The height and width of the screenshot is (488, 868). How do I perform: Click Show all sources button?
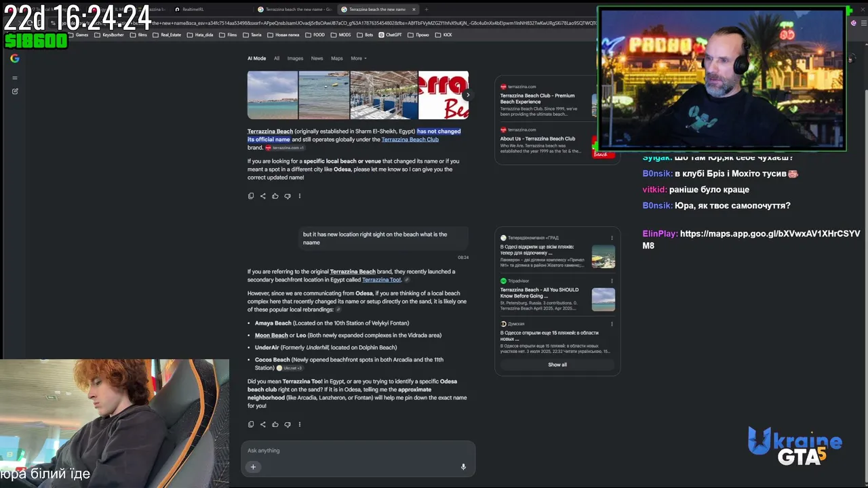(557, 365)
